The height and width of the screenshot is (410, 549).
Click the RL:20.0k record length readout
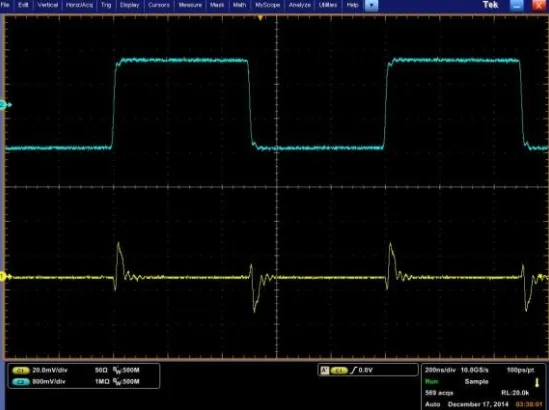(x=515, y=393)
